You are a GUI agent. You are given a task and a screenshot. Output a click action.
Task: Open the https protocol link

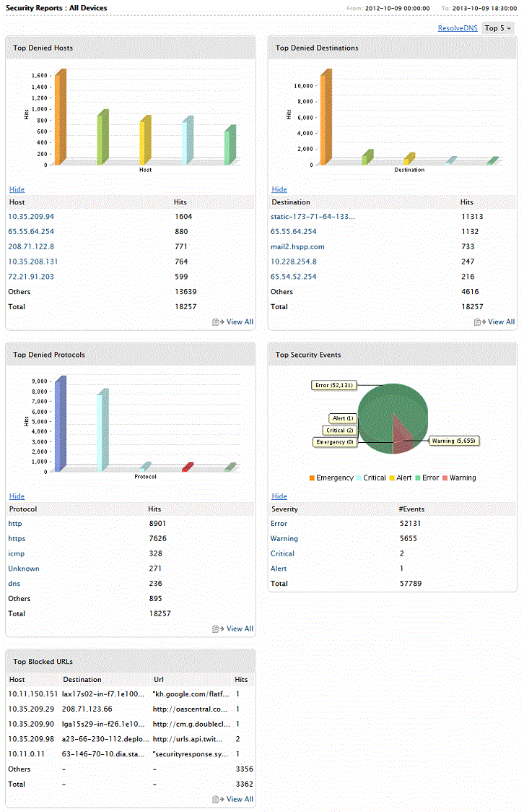pos(17,539)
